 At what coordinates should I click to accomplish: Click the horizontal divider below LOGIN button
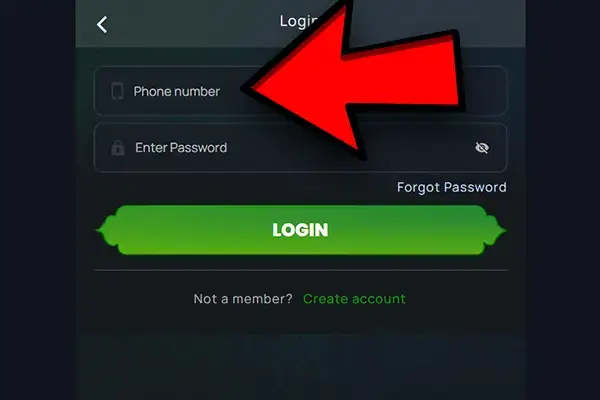pos(301,270)
